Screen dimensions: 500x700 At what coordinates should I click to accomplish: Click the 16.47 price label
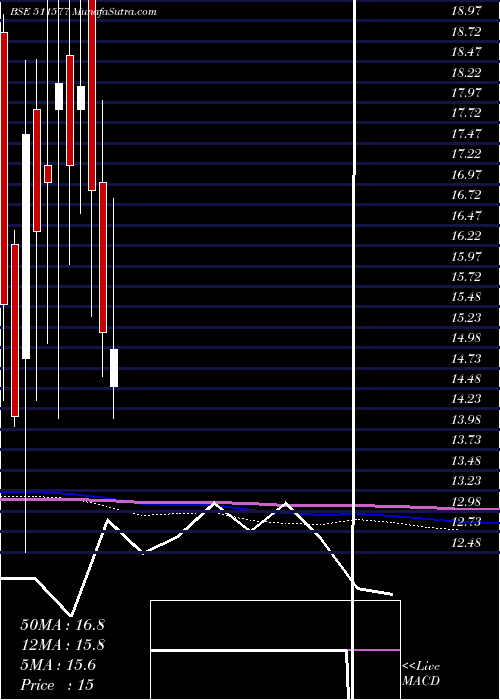point(466,216)
